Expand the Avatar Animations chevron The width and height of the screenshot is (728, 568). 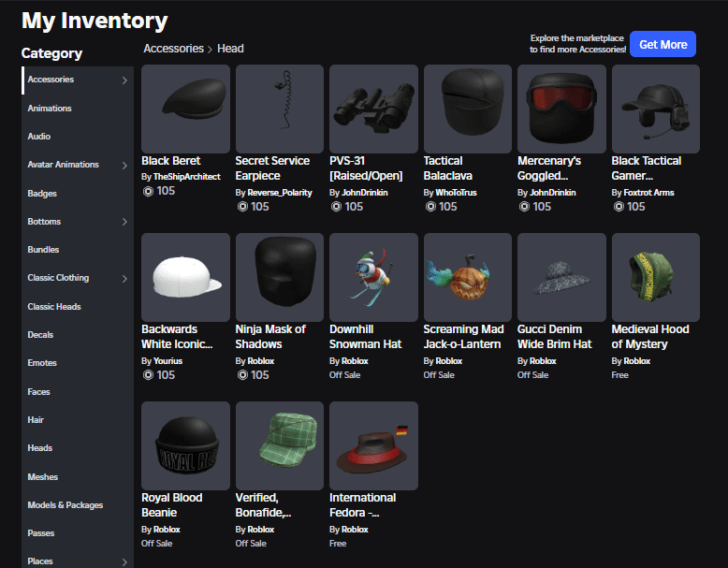point(124,166)
